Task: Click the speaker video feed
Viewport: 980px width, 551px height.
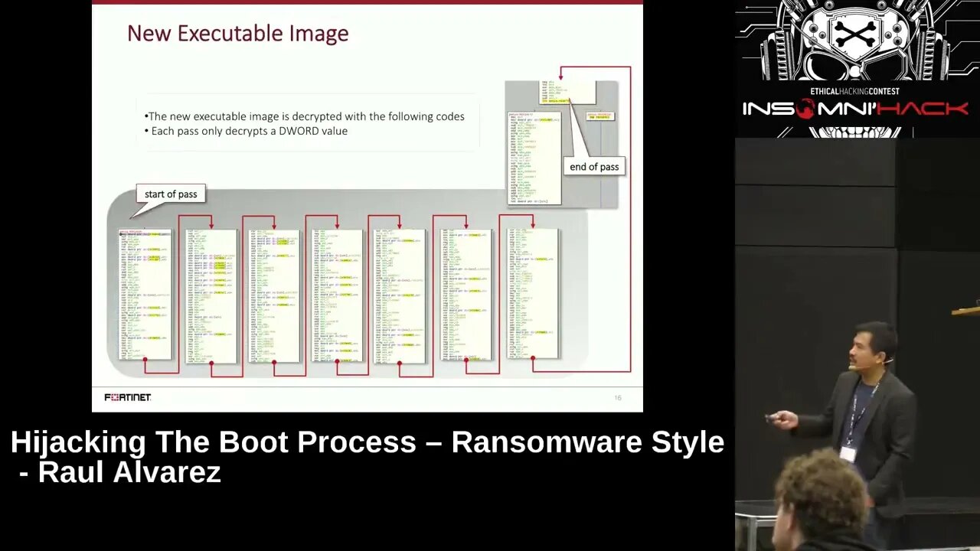Action: pyautogui.click(x=857, y=344)
